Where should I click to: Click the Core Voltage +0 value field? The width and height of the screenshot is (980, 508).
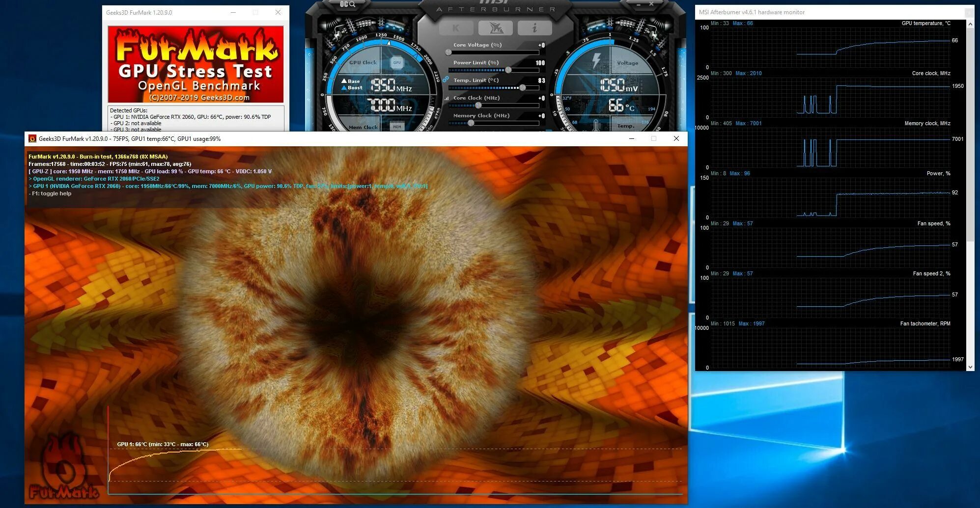click(541, 45)
